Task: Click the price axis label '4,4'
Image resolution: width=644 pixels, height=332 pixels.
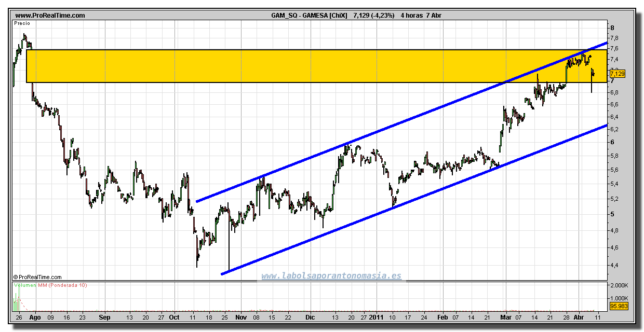Action: 614,266
